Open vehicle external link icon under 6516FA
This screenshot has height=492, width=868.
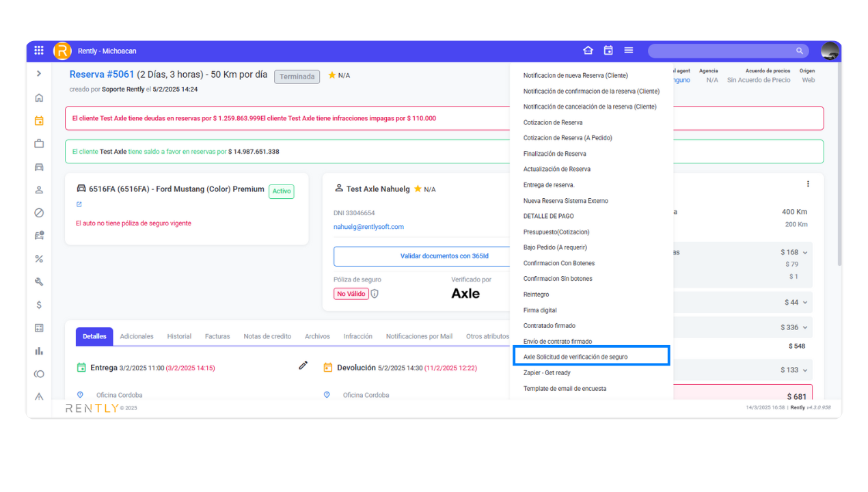[x=79, y=204]
